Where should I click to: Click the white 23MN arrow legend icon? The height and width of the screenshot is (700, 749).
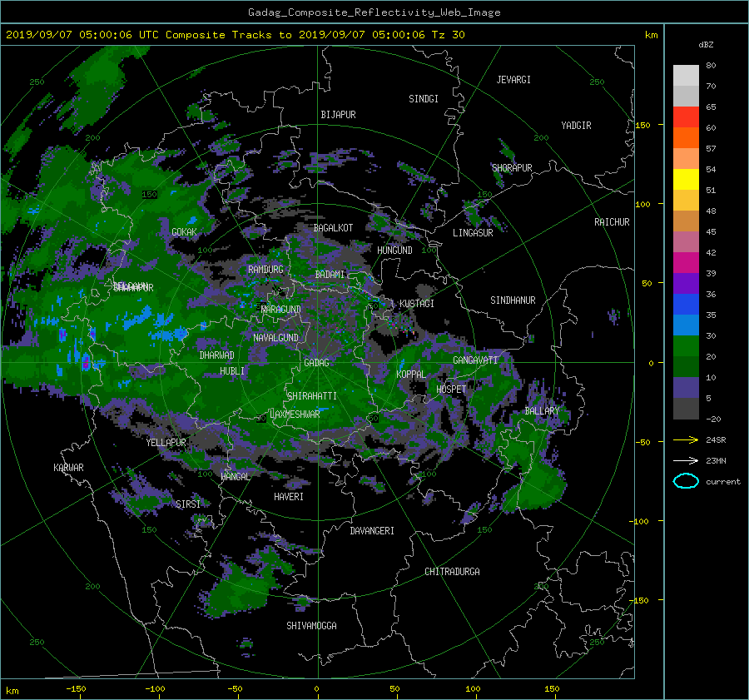tap(686, 460)
